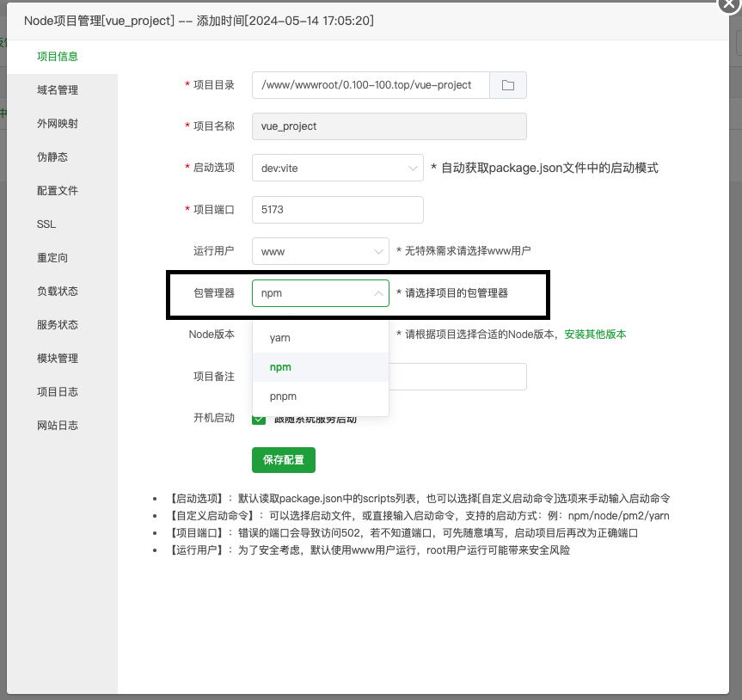742x700 pixels.
Task: Click the vue_project name field
Action: click(x=389, y=126)
